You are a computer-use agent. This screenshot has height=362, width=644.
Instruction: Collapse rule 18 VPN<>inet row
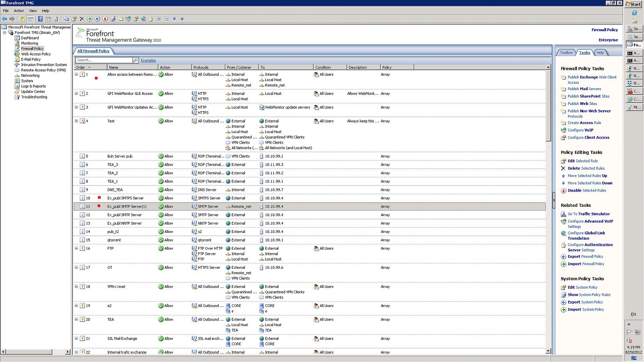point(76,287)
